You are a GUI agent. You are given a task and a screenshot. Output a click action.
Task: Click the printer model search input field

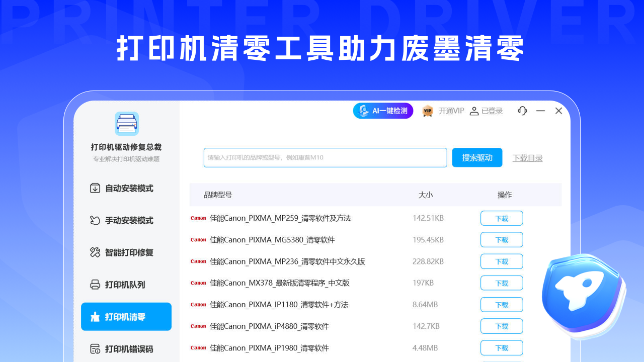coord(325,157)
